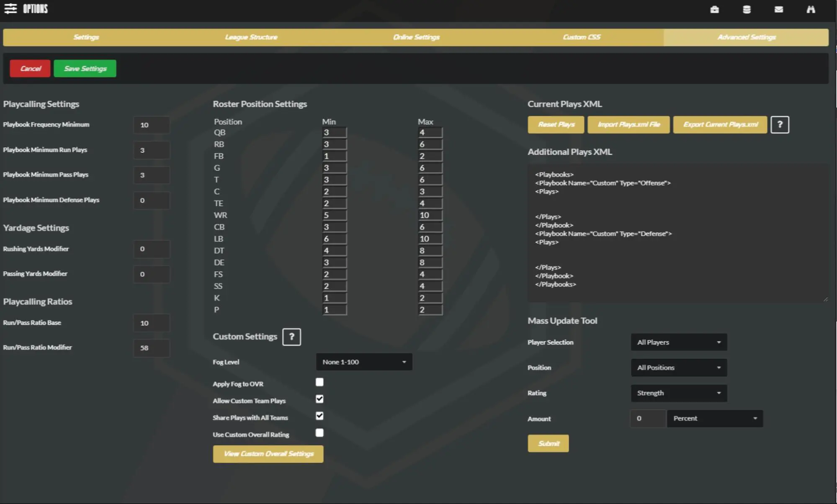
Task: Click the LB Min roster field
Action: (335, 239)
